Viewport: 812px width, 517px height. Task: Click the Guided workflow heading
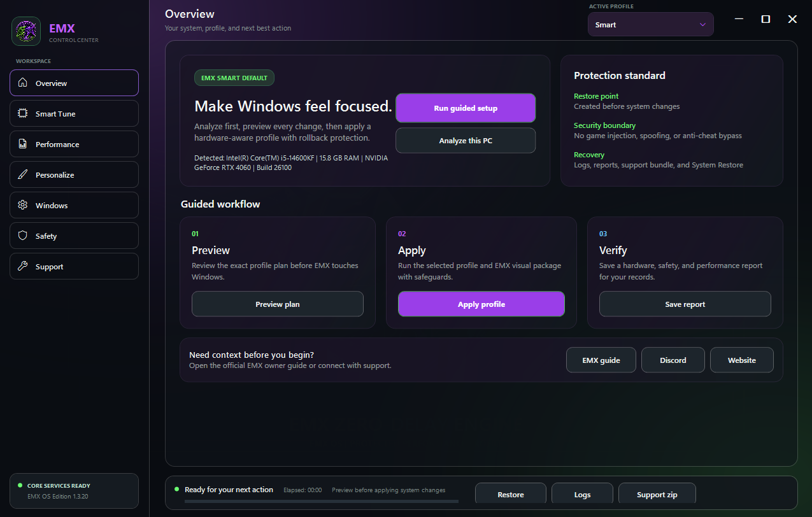(220, 204)
